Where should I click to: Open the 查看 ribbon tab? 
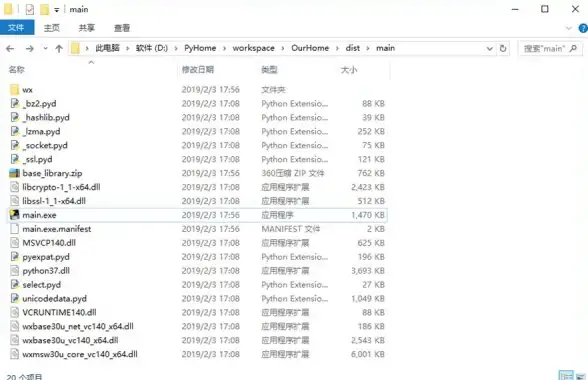click(122, 28)
